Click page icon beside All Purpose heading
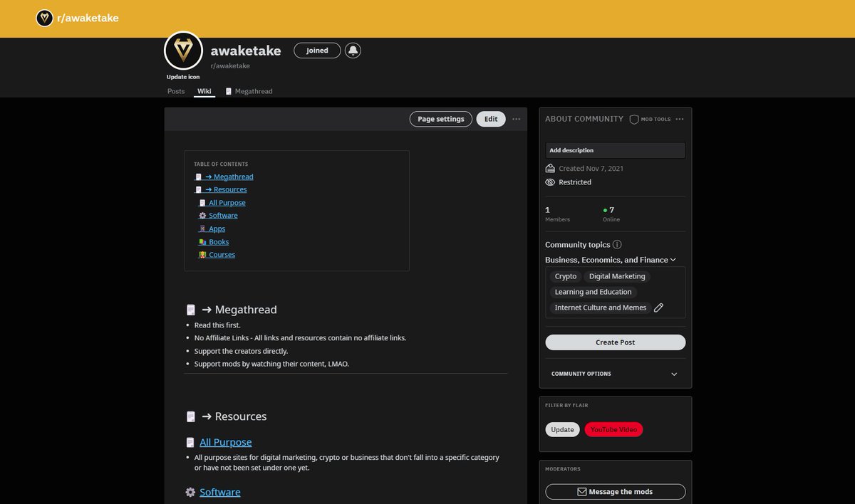This screenshot has height=504, width=855. pos(190,442)
